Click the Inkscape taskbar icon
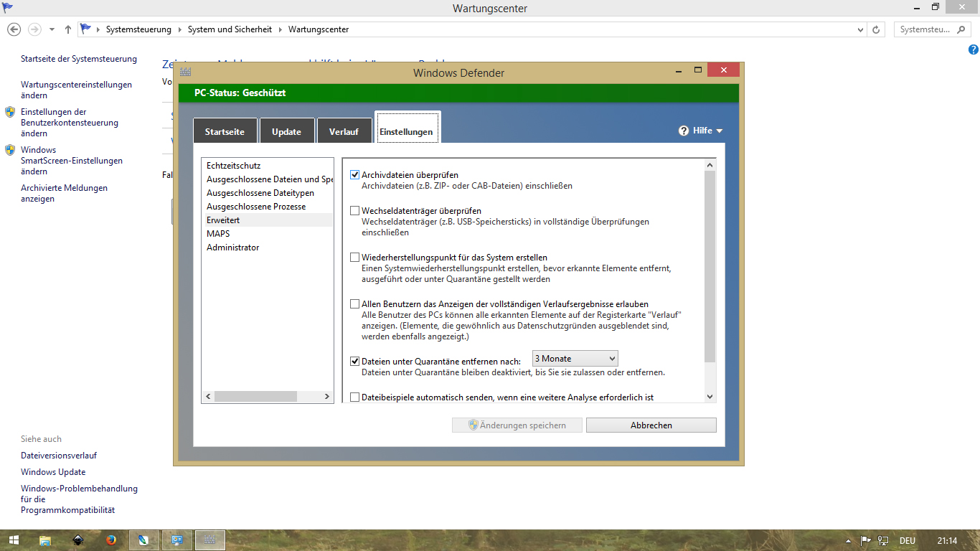 pyautogui.click(x=78, y=540)
